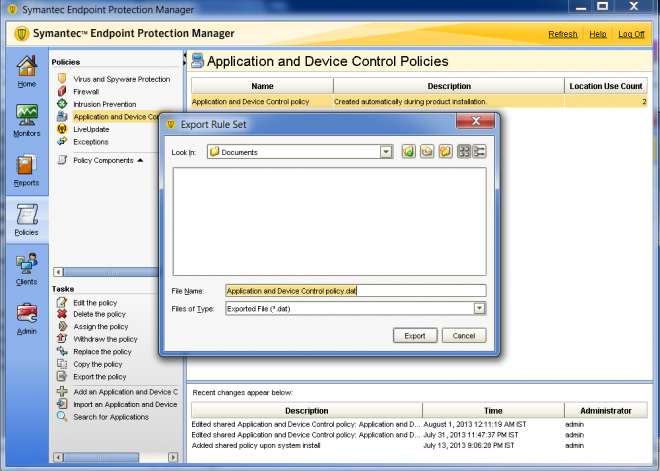660x471 pixels.
Task: Open the Admin toolbox icon
Action: coord(27,314)
